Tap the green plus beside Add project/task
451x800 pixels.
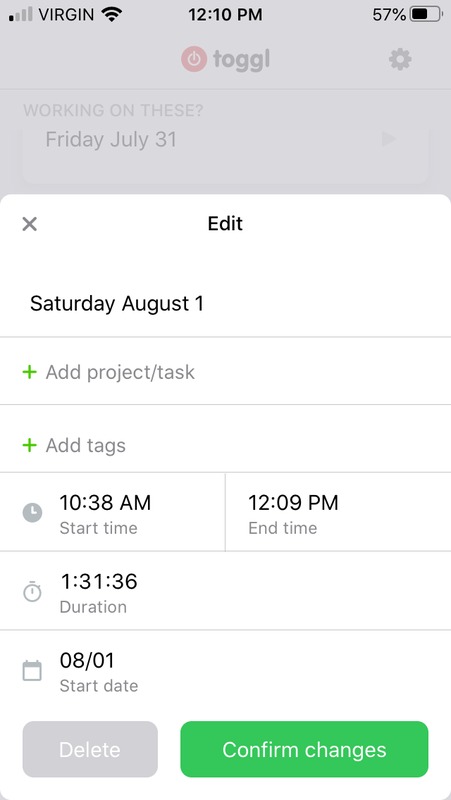(30, 372)
